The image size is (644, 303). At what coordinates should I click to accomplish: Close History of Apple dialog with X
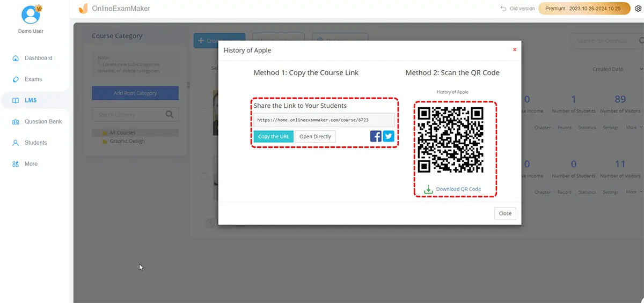[x=514, y=50]
